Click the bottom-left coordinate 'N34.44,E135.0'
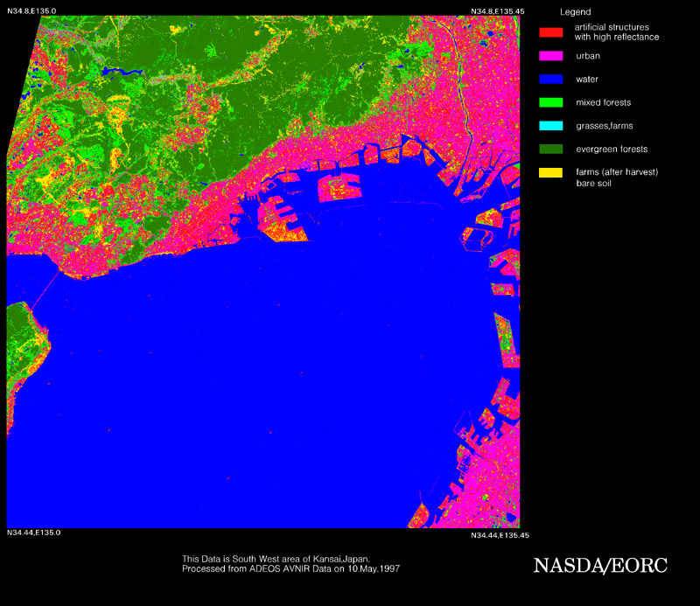Image resolution: width=700 pixels, height=606 pixels. pyautogui.click(x=34, y=533)
